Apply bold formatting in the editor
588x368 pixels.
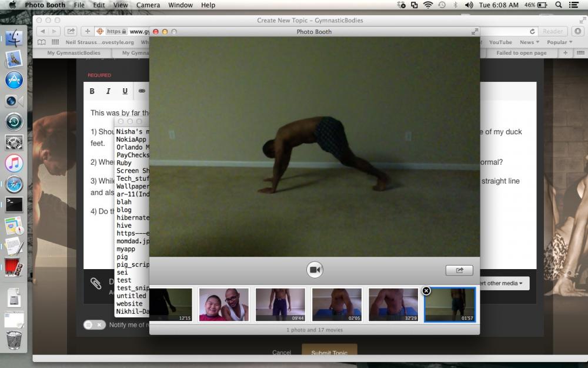pyautogui.click(x=92, y=91)
